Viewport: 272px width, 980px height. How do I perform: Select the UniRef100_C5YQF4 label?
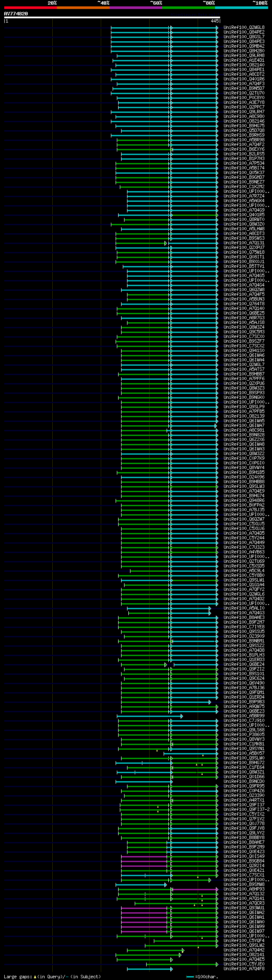(244, 941)
